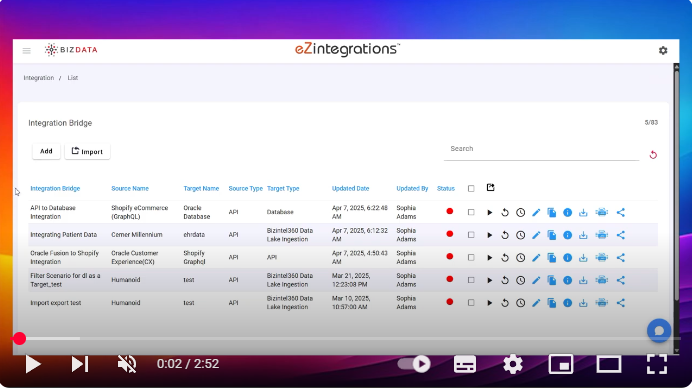The height and width of the screenshot is (388, 692).
Task: Check the Filter Scenario row checkbox
Action: [x=471, y=280]
